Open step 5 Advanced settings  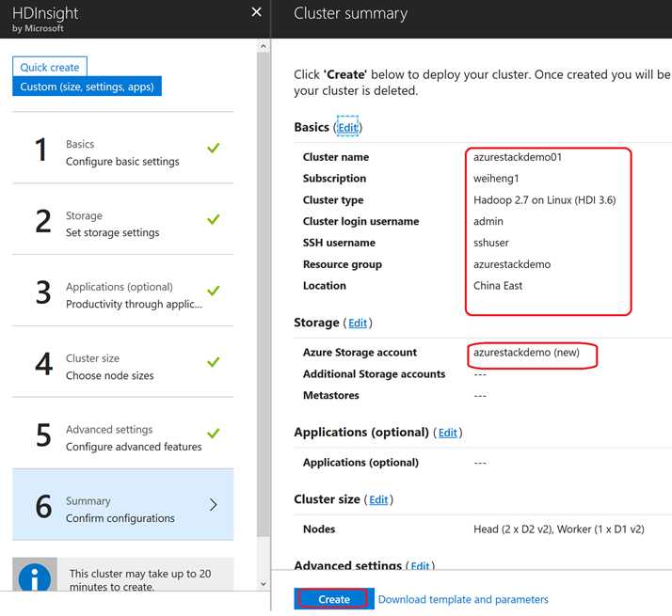[123, 434]
